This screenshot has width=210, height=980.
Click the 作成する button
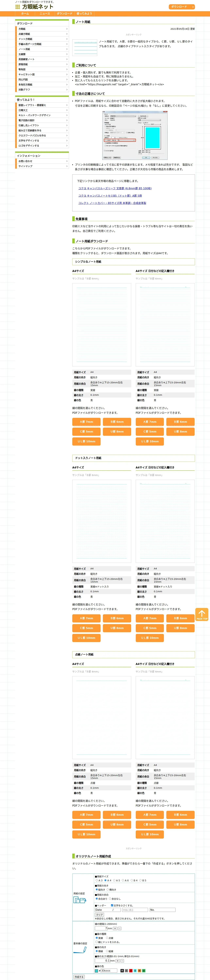click(79, 977)
